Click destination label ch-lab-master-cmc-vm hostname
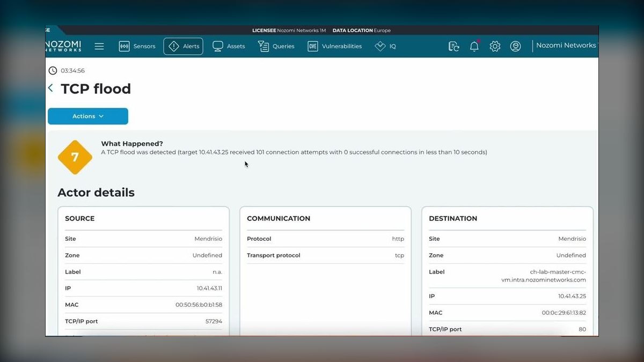This screenshot has height=362, width=644. click(543, 276)
